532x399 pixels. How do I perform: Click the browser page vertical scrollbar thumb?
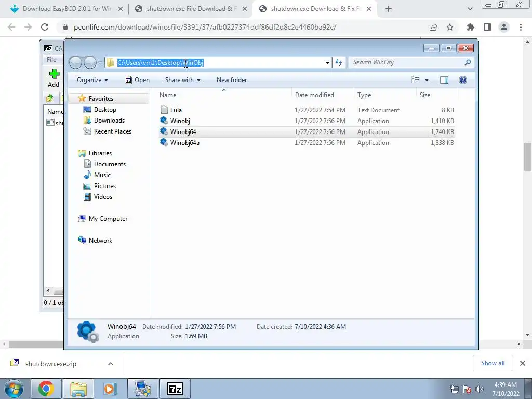(x=527, y=157)
